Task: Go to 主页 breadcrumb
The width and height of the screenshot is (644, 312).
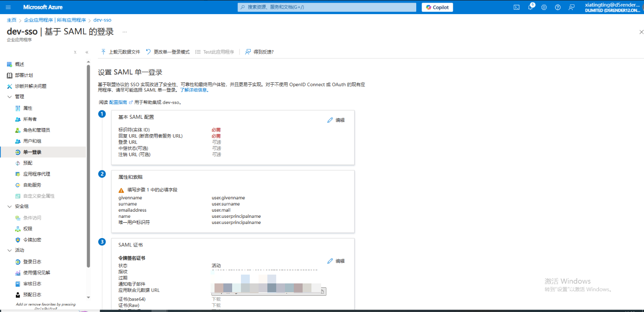Action: pyautogui.click(x=11, y=20)
